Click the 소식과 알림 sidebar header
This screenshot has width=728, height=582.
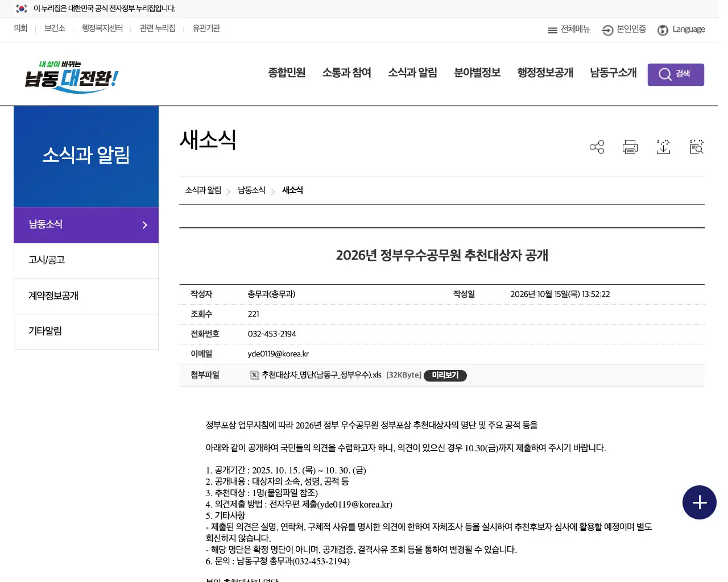coord(86,156)
